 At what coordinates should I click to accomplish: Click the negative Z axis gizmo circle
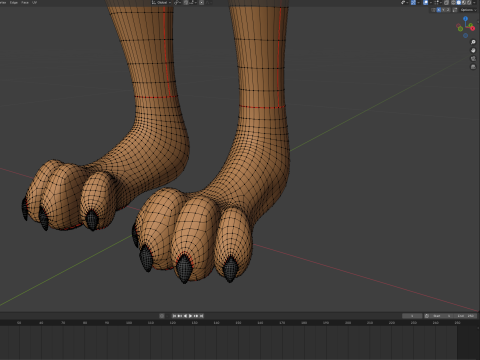coord(466,35)
